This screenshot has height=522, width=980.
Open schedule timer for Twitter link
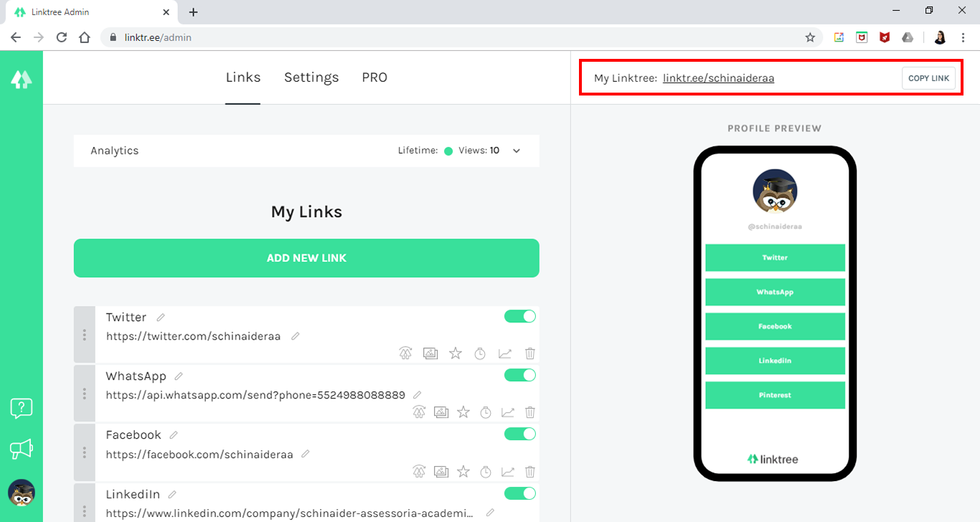[x=480, y=353]
